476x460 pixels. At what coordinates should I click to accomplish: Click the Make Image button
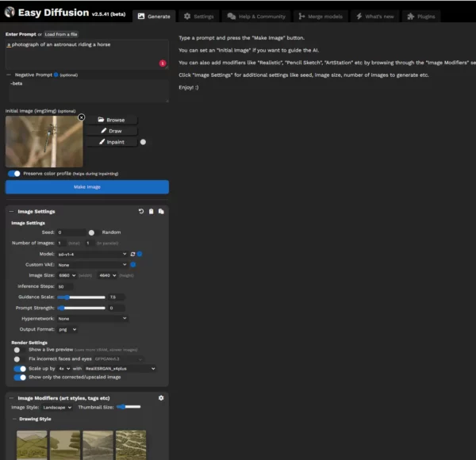click(87, 187)
